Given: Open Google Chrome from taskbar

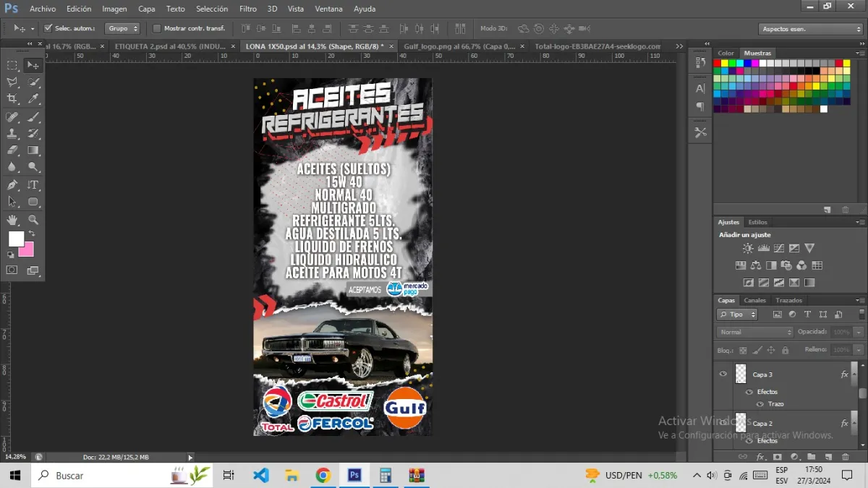Looking at the screenshot, I should pos(323,476).
